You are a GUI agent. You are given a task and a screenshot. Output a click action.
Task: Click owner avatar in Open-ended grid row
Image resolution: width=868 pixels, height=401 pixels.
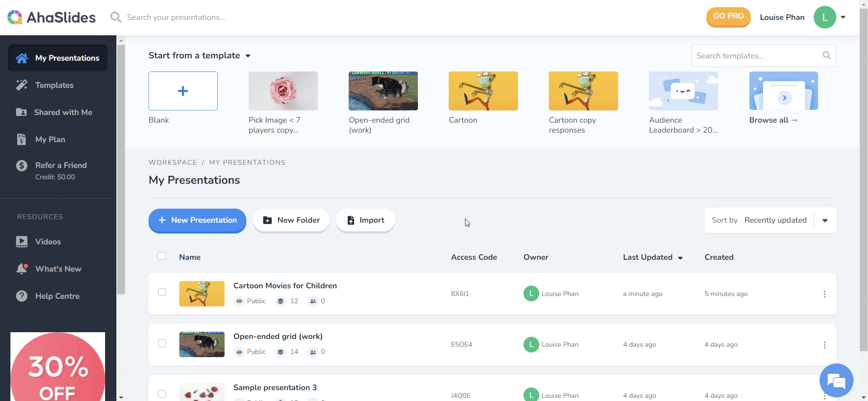[531, 344]
